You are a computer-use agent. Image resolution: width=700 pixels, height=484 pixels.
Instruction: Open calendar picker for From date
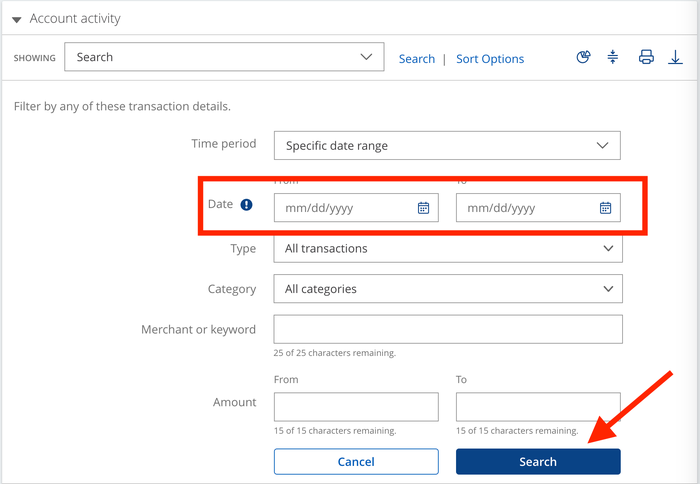click(x=423, y=208)
